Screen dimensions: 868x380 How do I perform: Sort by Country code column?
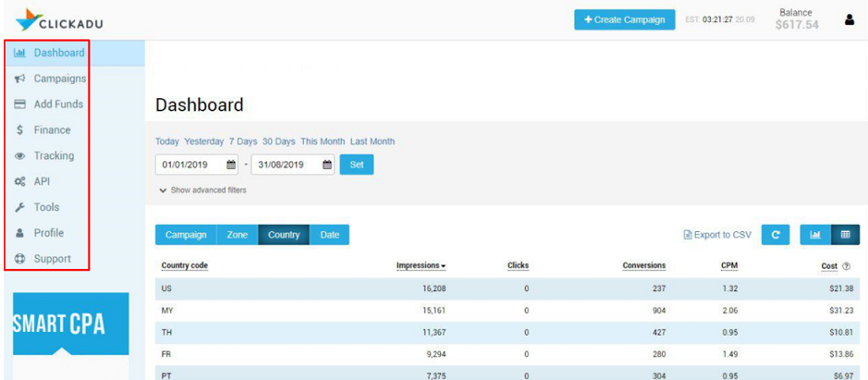click(x=185, y=266)
